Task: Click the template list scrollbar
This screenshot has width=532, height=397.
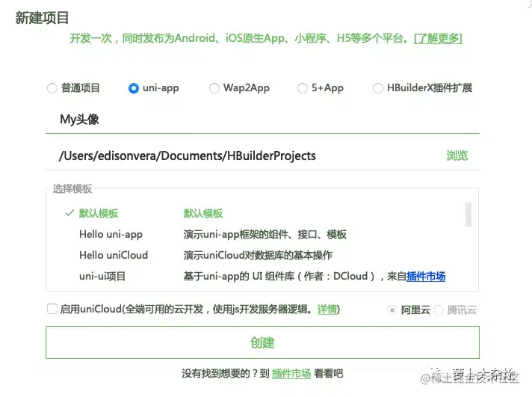Action: [x=468, y=215]
